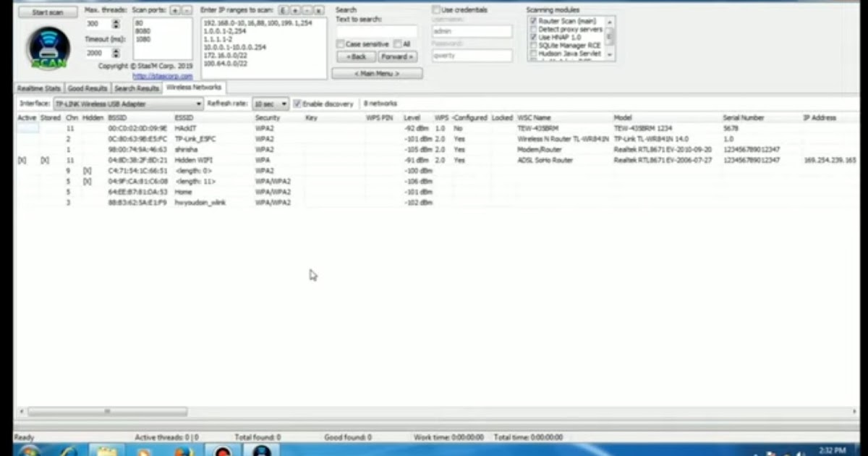
Task: Click the scanning modules list down arrow
Action: (610, 55)
